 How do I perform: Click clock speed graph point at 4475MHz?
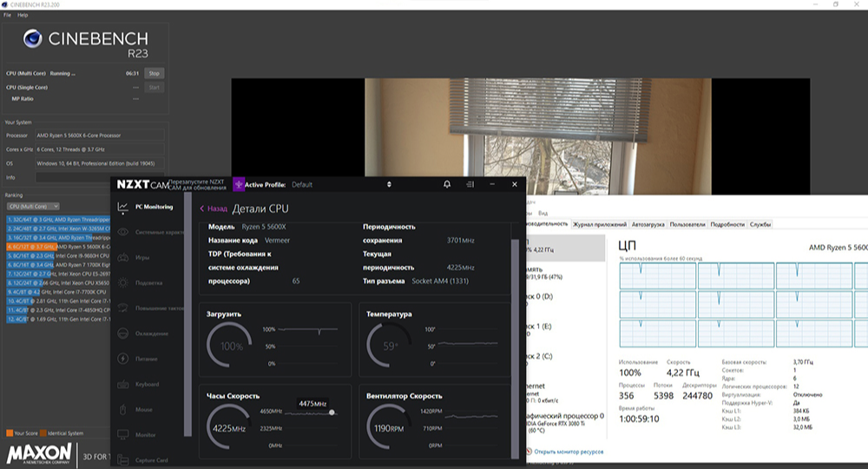pos(332,413)
